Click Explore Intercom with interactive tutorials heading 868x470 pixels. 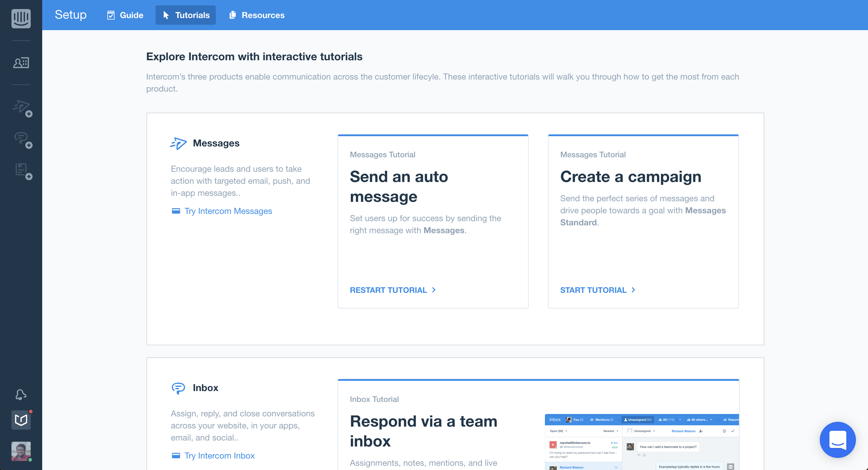254,57
